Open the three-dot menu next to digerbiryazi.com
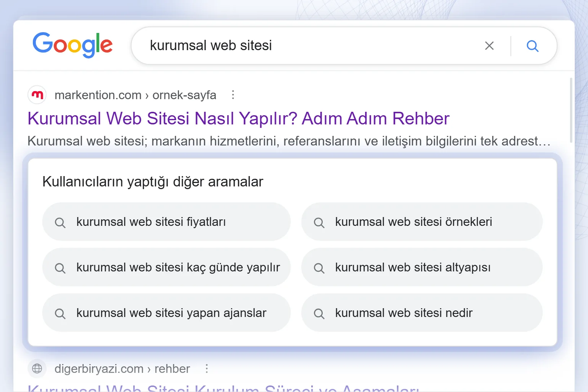Image resolution: width=588 pixels, height=392 pixels. (x=207, y=369)
